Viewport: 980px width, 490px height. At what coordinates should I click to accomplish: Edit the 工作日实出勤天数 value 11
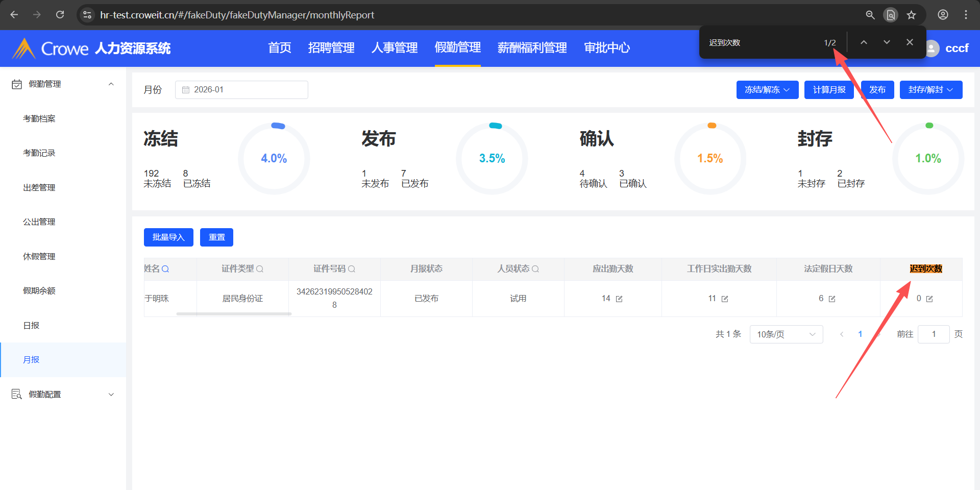(725, 299)
